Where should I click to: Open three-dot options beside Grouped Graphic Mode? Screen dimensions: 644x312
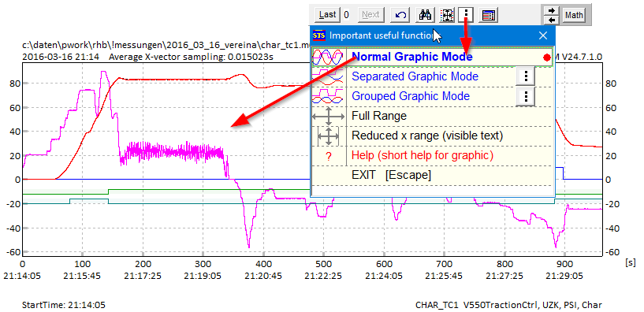tap(526, 96)
